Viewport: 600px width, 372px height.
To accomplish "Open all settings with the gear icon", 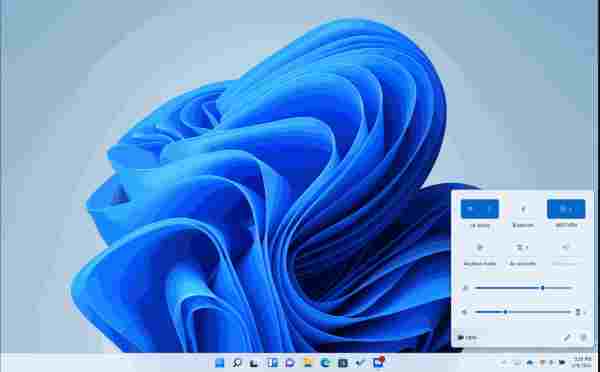I will tap(583, 338).
